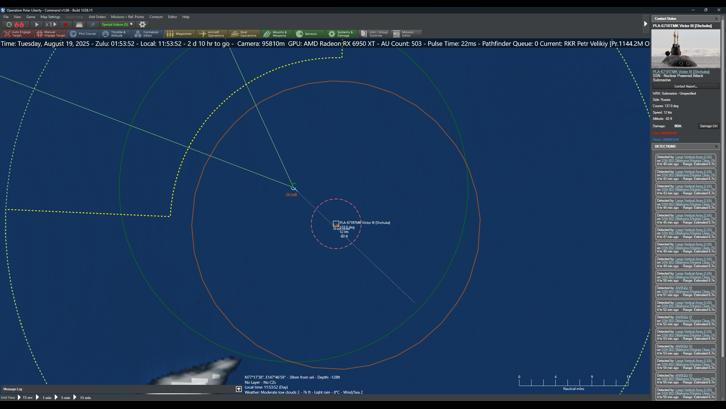Set time compression to 5 min
The width and height of the screenshot is (726, 409).
pyautogui.click(x=63, y=397)
